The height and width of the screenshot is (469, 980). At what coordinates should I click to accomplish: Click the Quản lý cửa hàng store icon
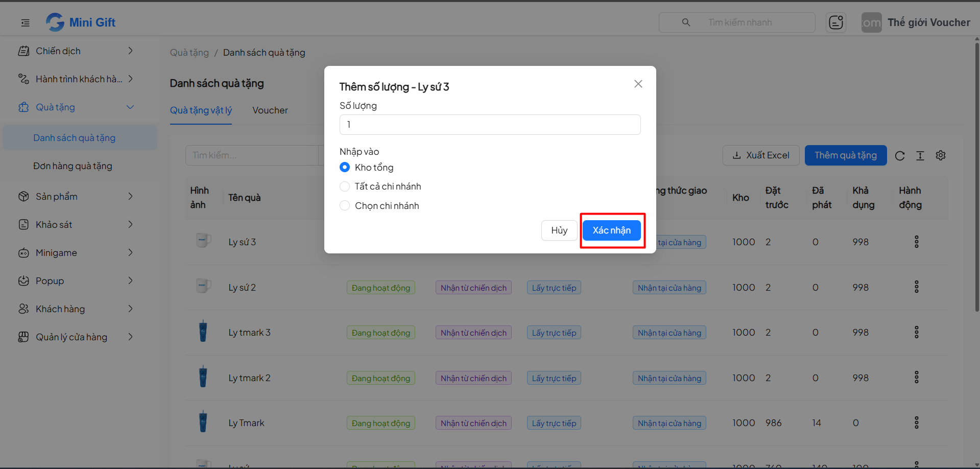[x=23, y=337]
